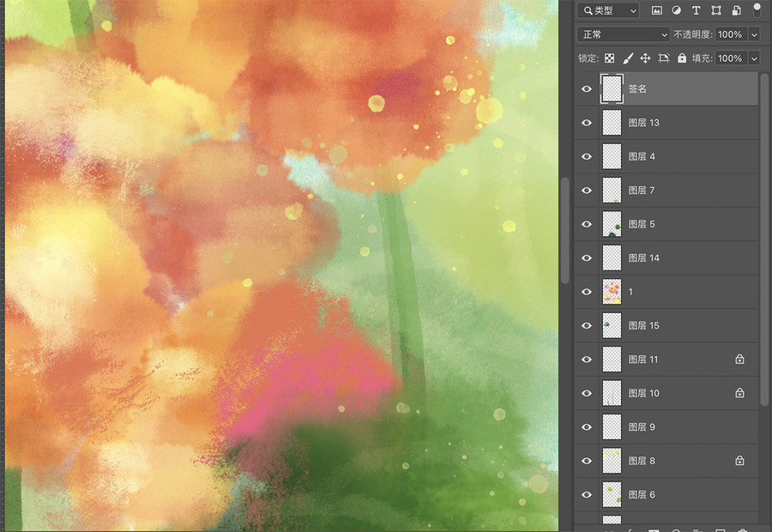The width and height of the screenshot is (772, 532).
Task: Hide the 图层 13 layer
Action: (587, 123)
